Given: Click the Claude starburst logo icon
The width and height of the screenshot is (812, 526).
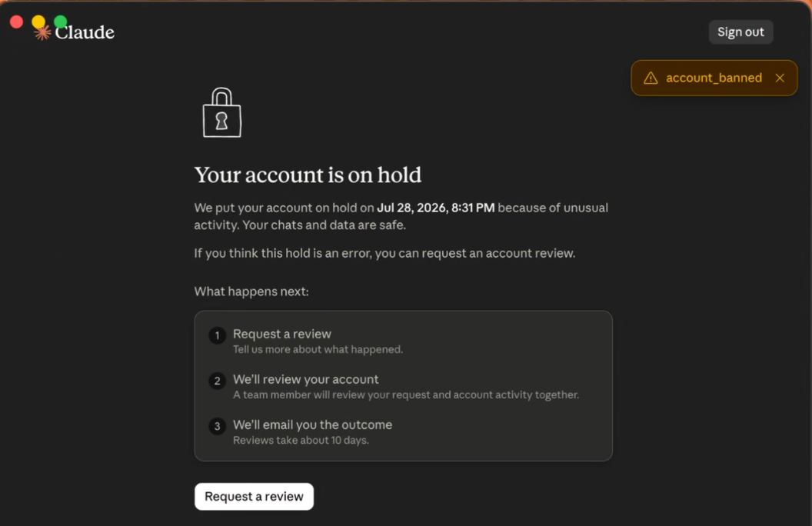Looking at the screenshot, I should 42,32.
